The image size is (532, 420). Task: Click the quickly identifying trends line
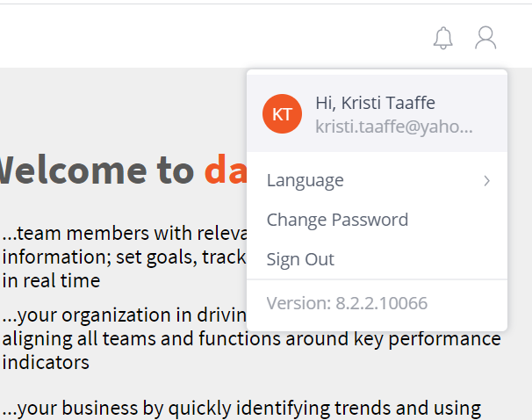tap(241, 408)
